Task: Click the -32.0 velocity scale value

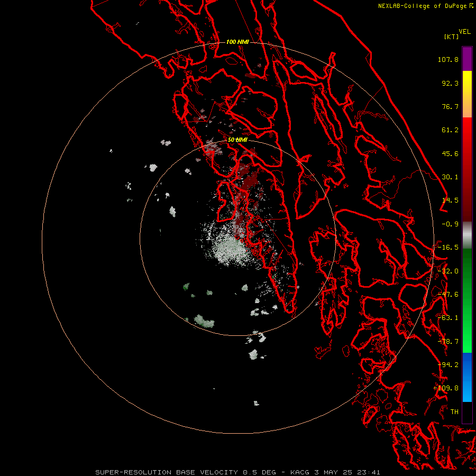Action: (x=448, y=271)
